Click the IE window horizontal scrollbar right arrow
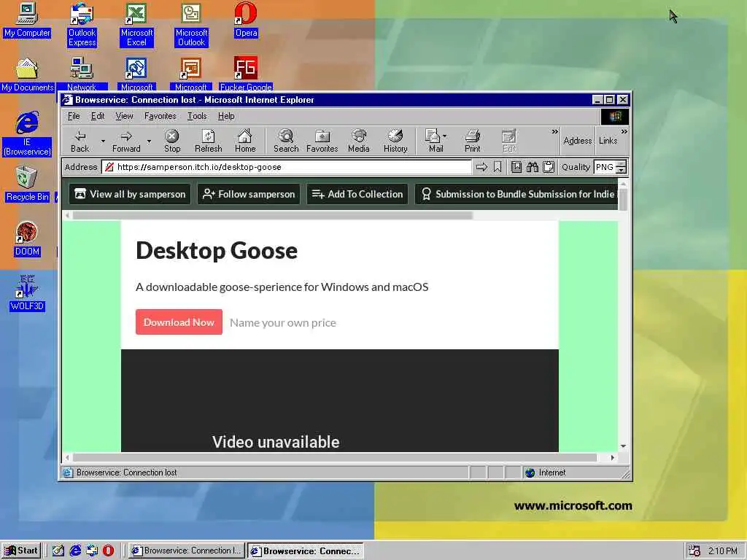The image size is (747, 560). point(613,458)
